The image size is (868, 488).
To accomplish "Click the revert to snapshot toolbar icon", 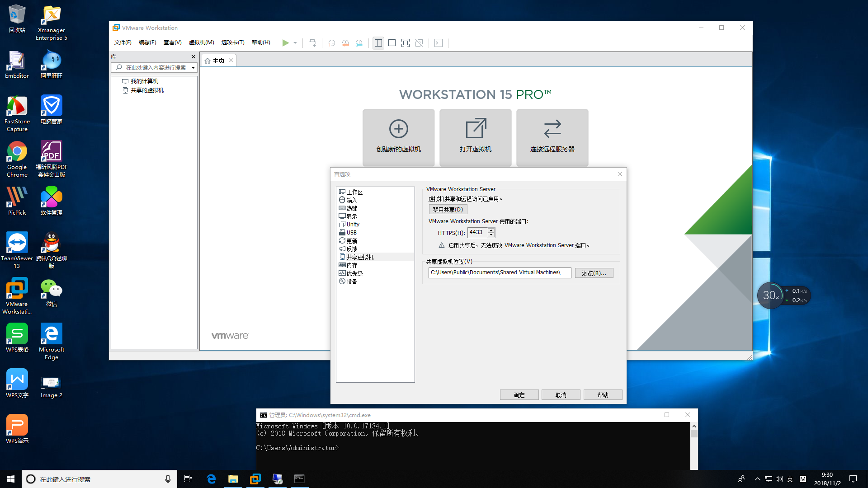I will click(x=345, y=43).
